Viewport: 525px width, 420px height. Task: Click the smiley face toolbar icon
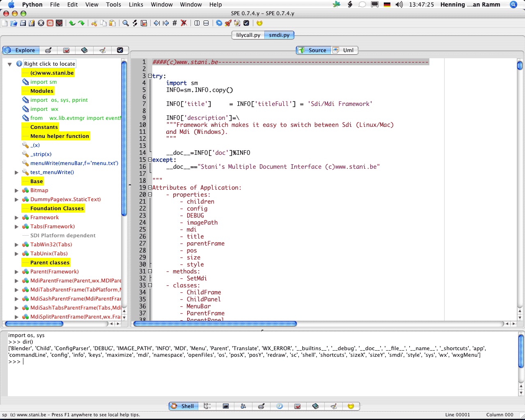click(x=259, y=23)
